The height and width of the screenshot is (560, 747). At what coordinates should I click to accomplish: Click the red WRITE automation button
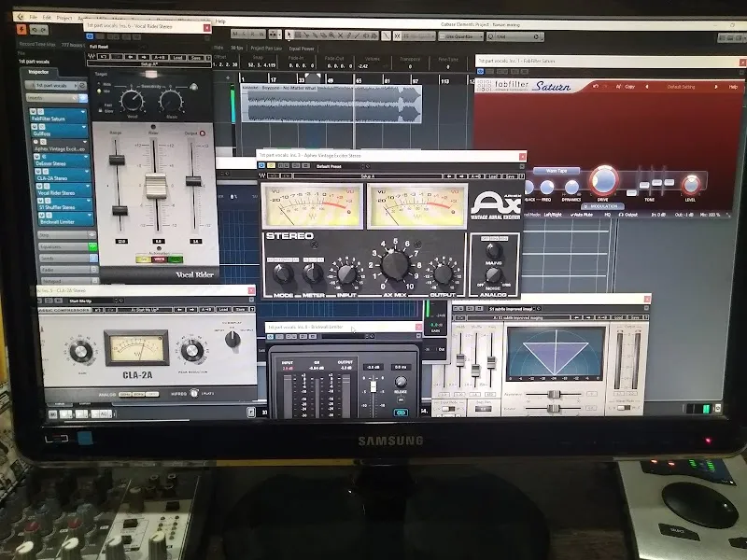(x=159, y=259)
